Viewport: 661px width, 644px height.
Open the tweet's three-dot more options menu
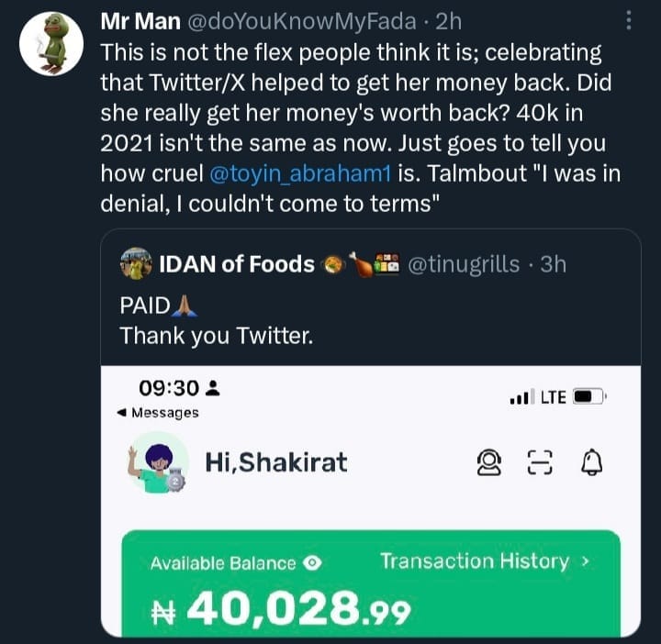pyautogui.click(x=628, y=20)
